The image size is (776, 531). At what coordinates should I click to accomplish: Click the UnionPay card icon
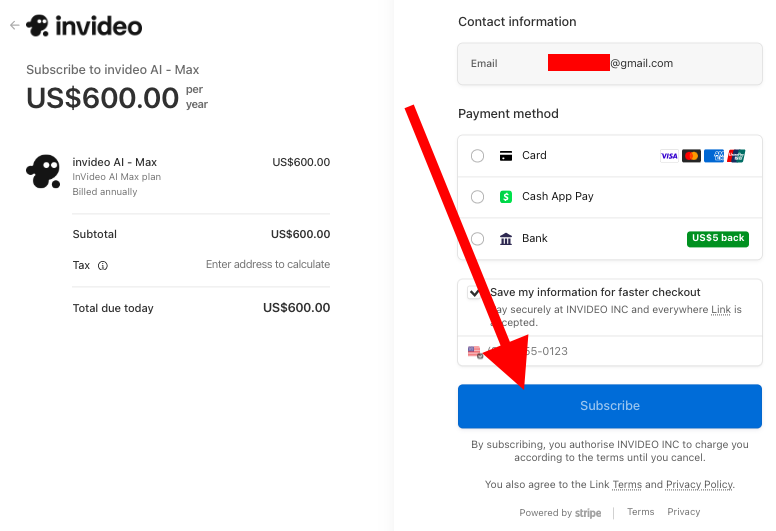[737, 156]
